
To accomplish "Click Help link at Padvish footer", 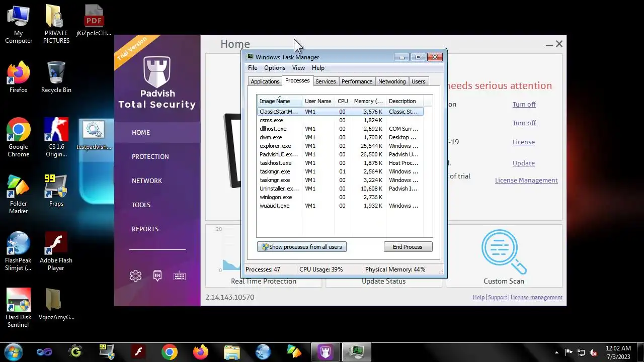I will coord(478,297).
